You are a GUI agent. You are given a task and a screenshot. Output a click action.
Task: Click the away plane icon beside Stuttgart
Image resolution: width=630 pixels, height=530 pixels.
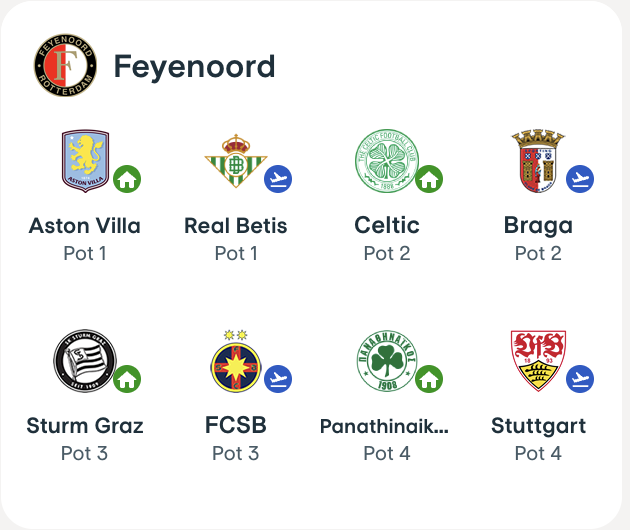[x=580, y=380]
